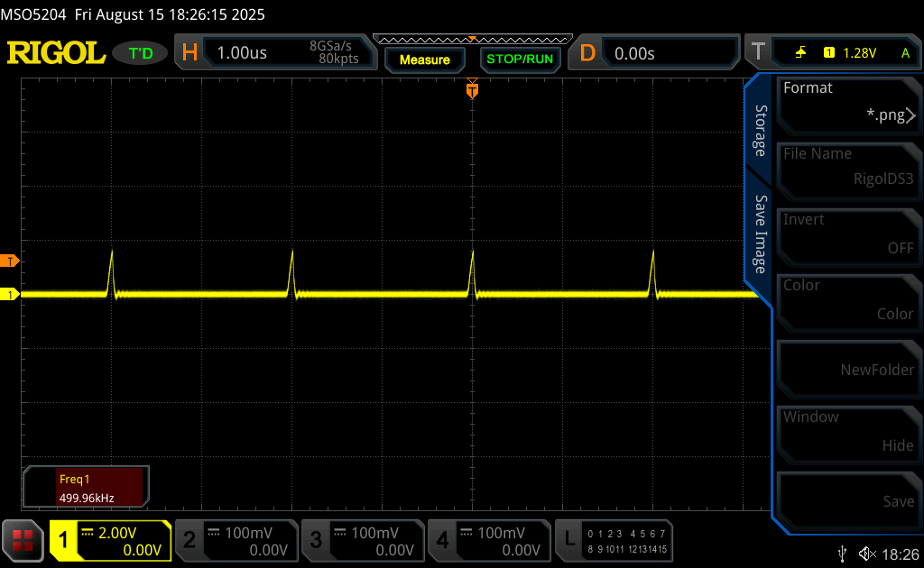Switch to the Storage tab

760,131
